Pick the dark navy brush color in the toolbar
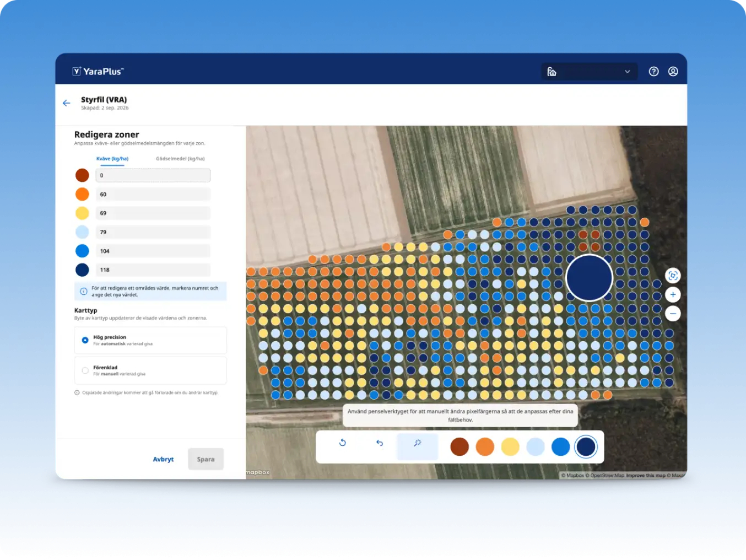Viewport: 746px width, 560px height. [586, 446]
